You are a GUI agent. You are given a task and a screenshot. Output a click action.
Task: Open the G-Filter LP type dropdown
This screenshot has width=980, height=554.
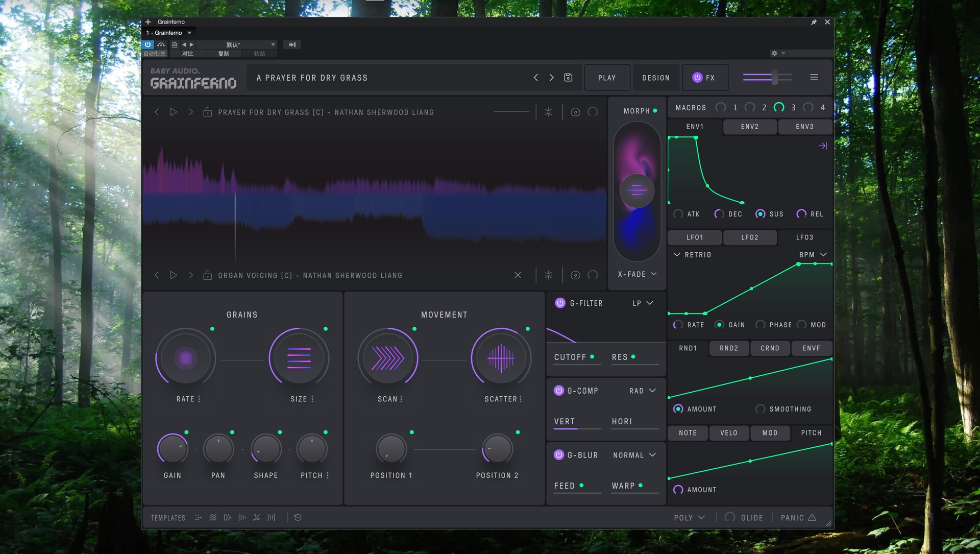(x=643, y=303)
